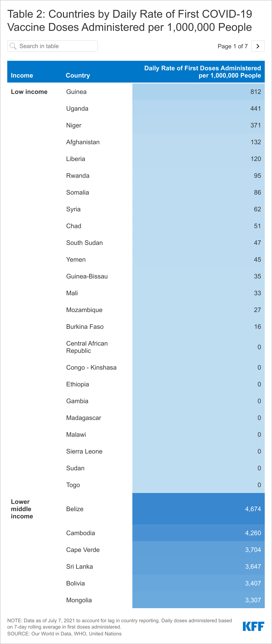Click the Low income group label
The height and width of the screenshot is (644, 272).
tap(29, 92)
